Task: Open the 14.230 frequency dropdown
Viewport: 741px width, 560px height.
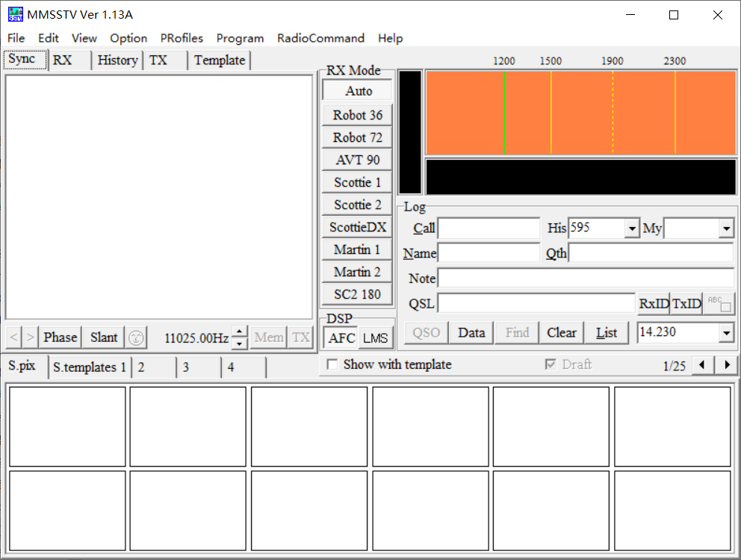Action: [x=726, y=333]
